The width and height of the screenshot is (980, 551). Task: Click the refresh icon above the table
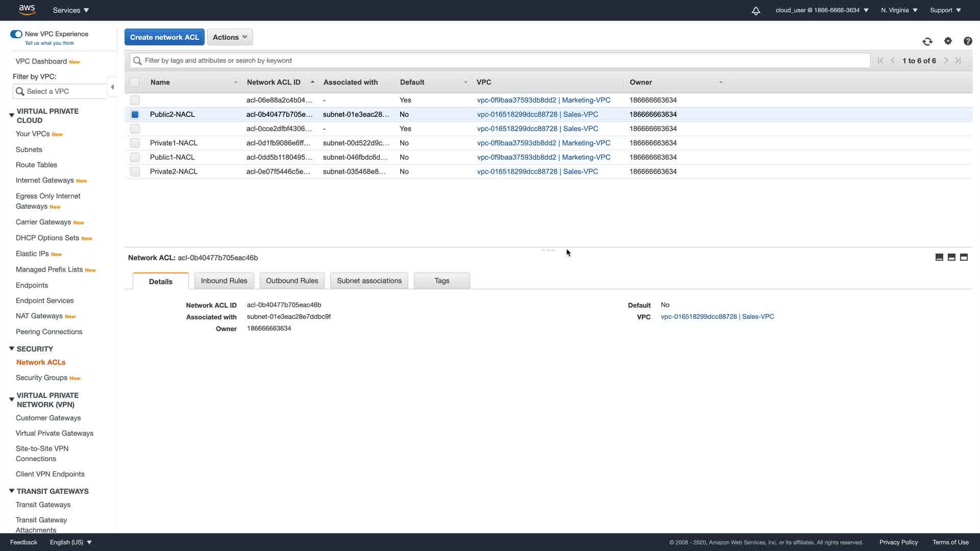tap(927, 41)
